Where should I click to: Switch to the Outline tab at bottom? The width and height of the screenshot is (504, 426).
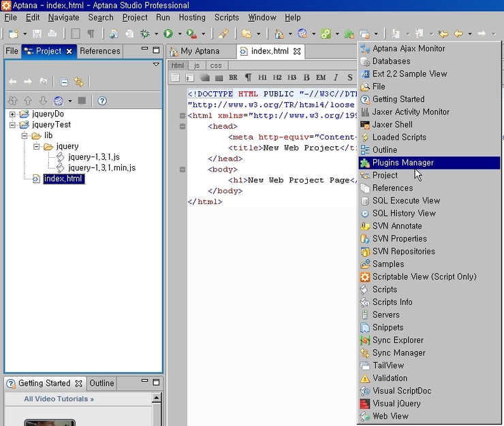(101, 383)
